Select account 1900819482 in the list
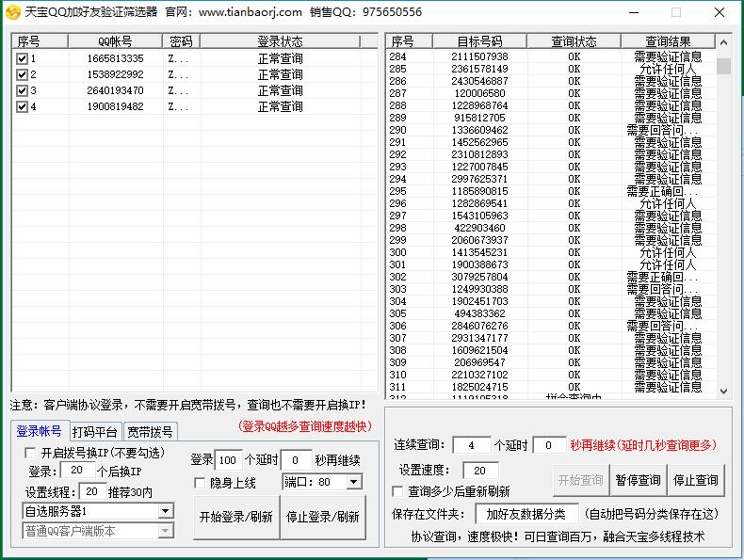The width and height of the screenshot is (744, 560). tap(115, 106)
